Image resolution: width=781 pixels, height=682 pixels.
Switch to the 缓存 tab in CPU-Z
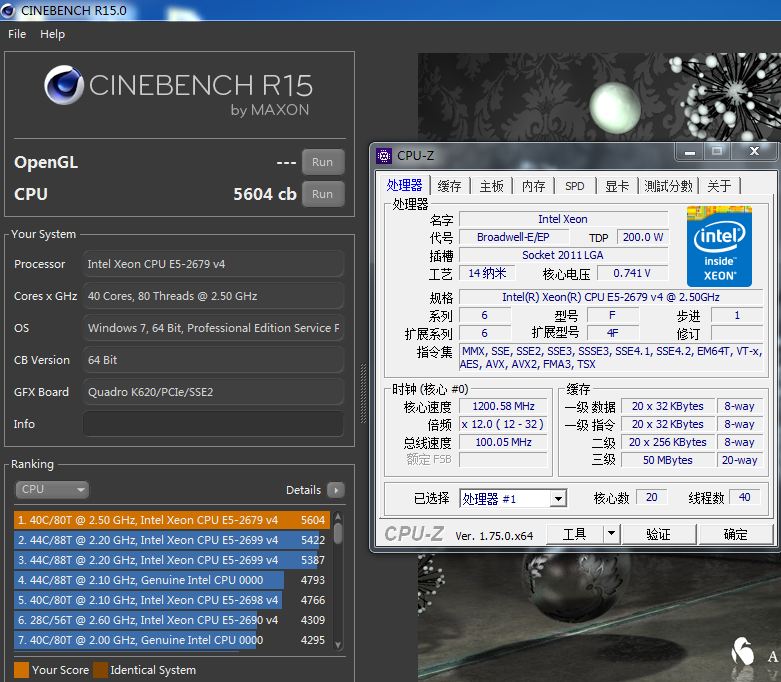pyautogui.click(x=449, y=186)
